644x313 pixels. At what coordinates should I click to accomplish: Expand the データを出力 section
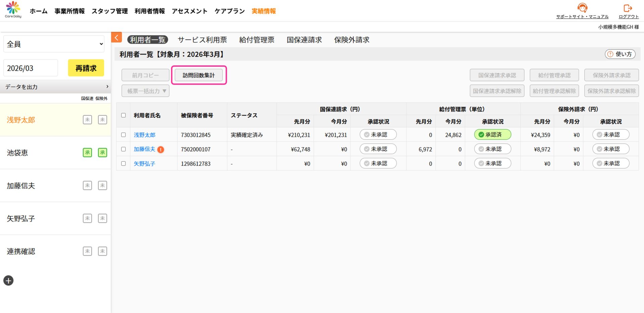[55, 87]
